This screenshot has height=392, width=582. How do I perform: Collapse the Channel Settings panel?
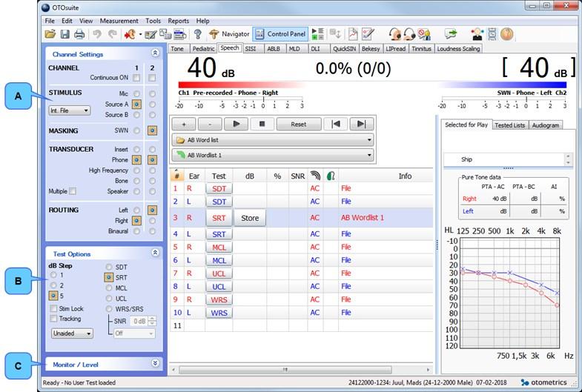tap(156, 53)
